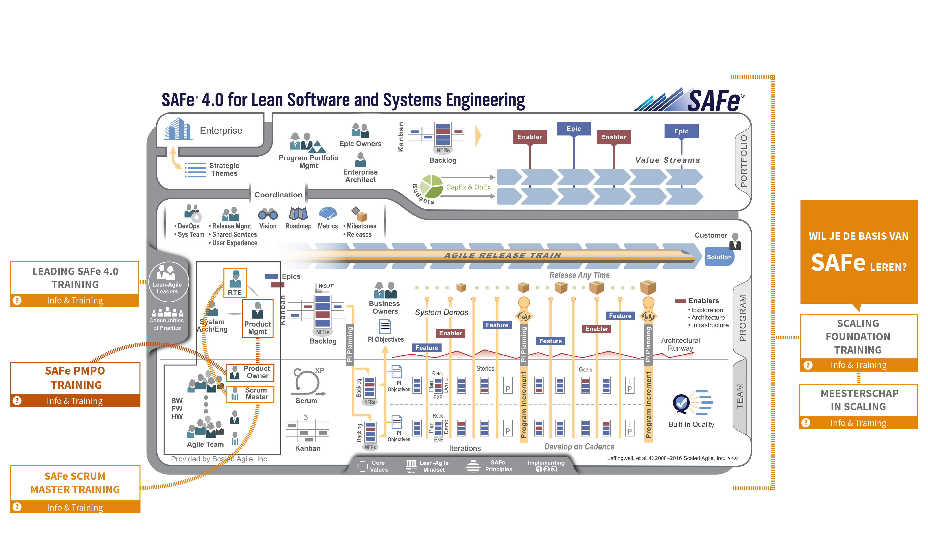Click the Solution box
The width and height of the screenshot is (928, 560).
719,257
